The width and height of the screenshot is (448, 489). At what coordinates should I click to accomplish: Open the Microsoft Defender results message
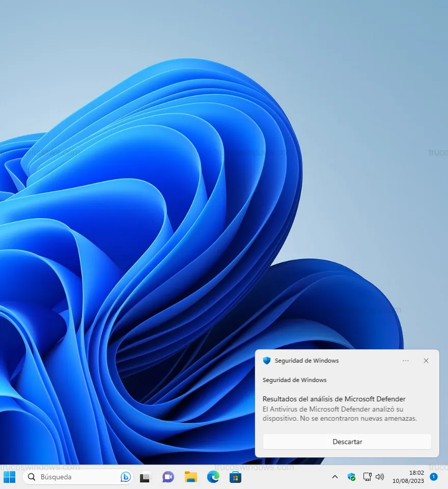340,409
